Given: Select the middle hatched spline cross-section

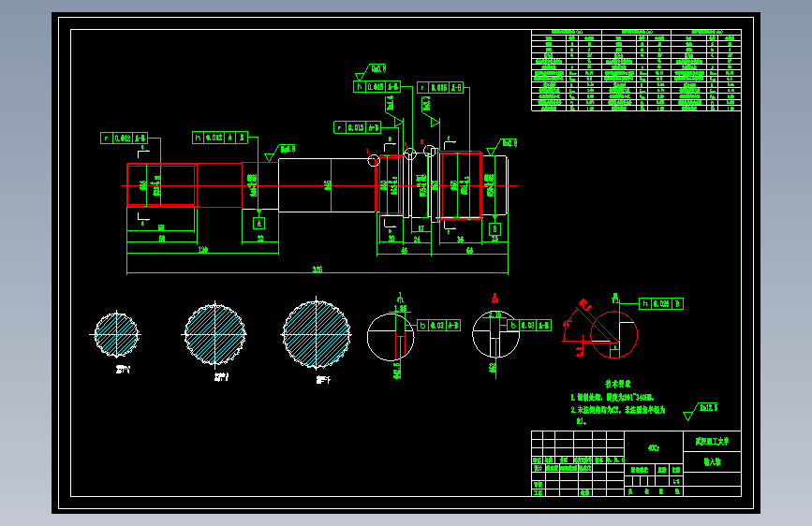Looking at the screenshot, I should [x=215, y=334].
